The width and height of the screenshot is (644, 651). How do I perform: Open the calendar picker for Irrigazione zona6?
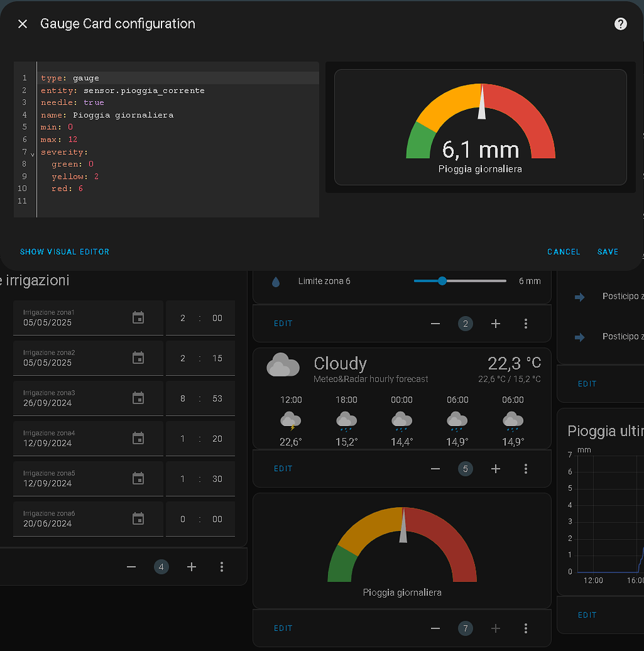point(138,517)
